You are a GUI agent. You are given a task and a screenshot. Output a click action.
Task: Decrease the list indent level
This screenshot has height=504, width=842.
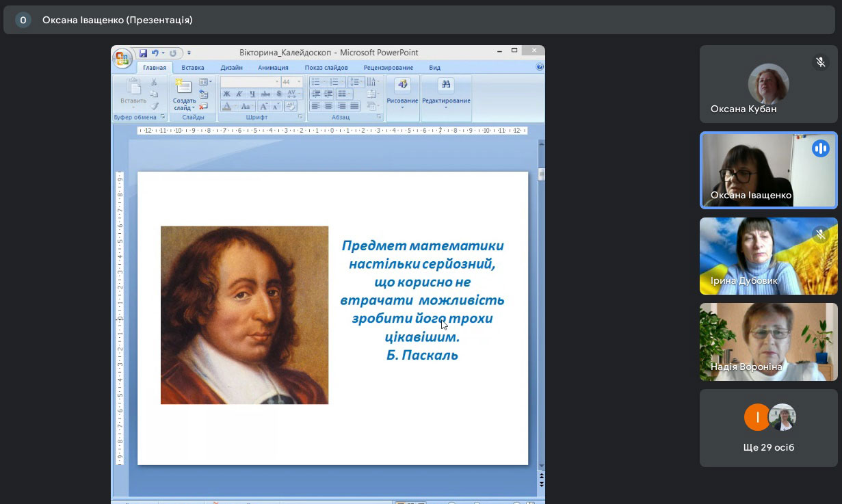315,94
